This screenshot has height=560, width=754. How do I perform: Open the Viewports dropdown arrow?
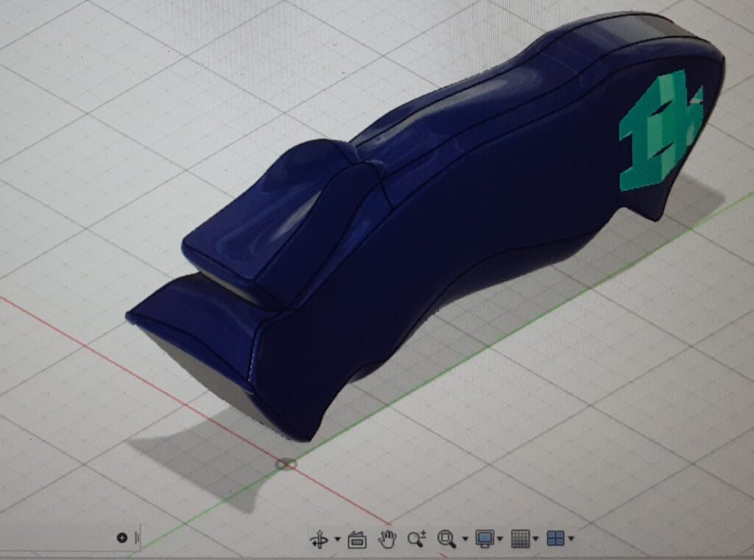click(x=571, y=539)
